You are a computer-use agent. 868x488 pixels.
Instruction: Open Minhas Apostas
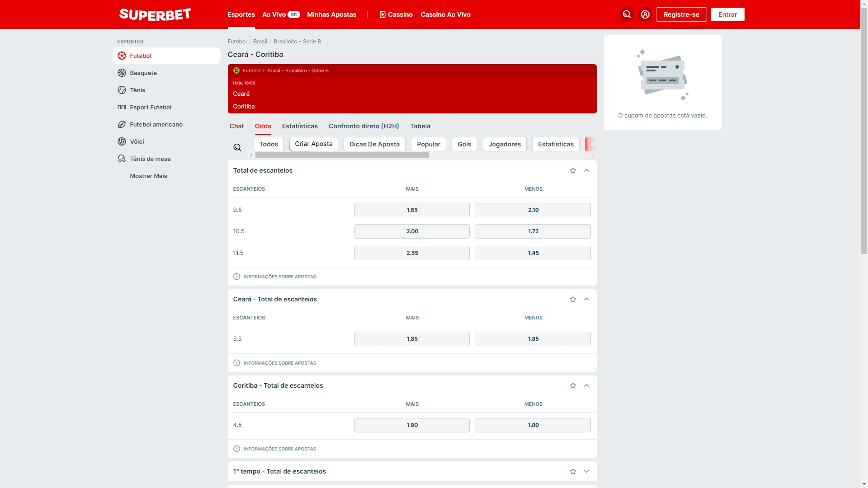[x=331, y=14]
